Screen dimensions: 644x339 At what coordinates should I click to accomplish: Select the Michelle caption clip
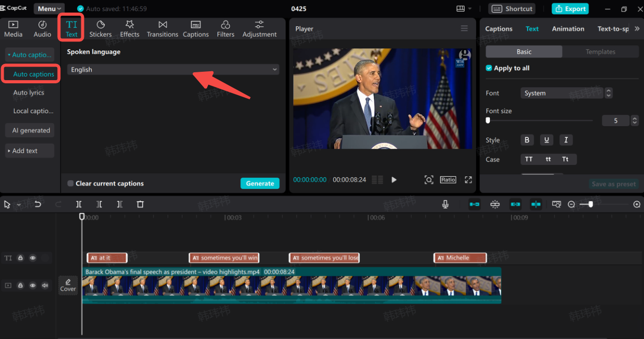click(x=460, y=258)
